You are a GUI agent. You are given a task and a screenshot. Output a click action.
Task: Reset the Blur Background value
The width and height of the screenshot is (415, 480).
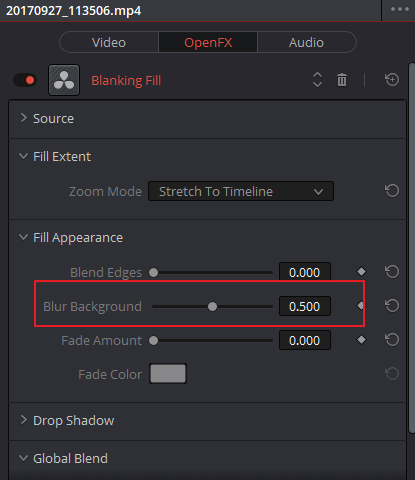[x=392, y=306]
